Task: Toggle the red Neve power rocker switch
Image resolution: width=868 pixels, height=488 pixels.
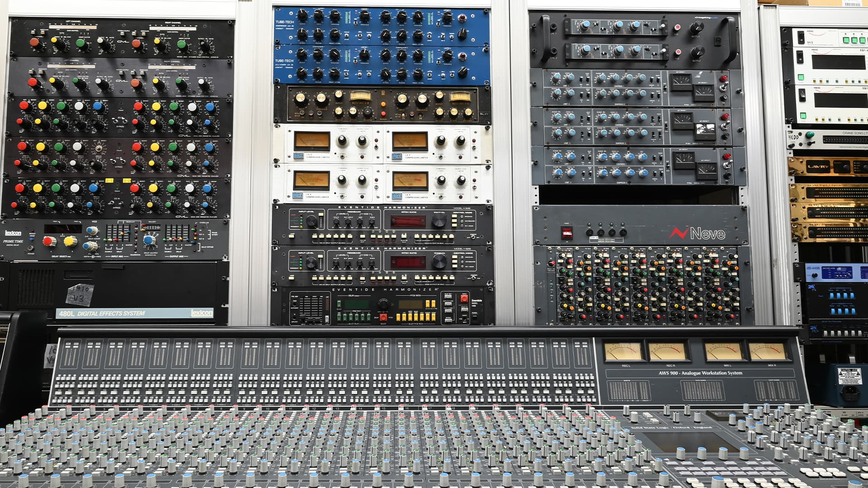Action: [x=566, y=233]
